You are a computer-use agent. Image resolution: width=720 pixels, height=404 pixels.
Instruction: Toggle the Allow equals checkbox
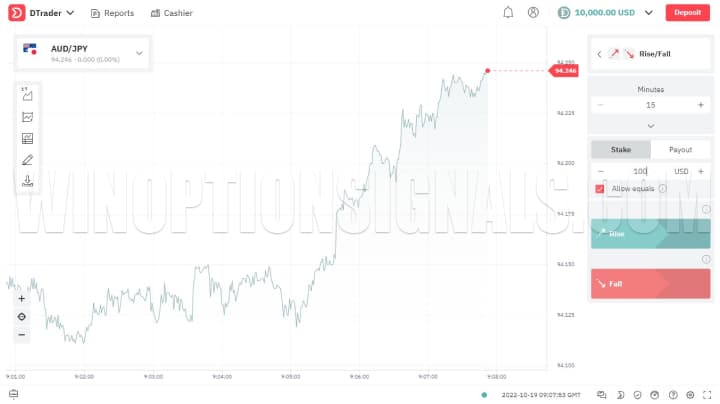[x=600, y=188]
